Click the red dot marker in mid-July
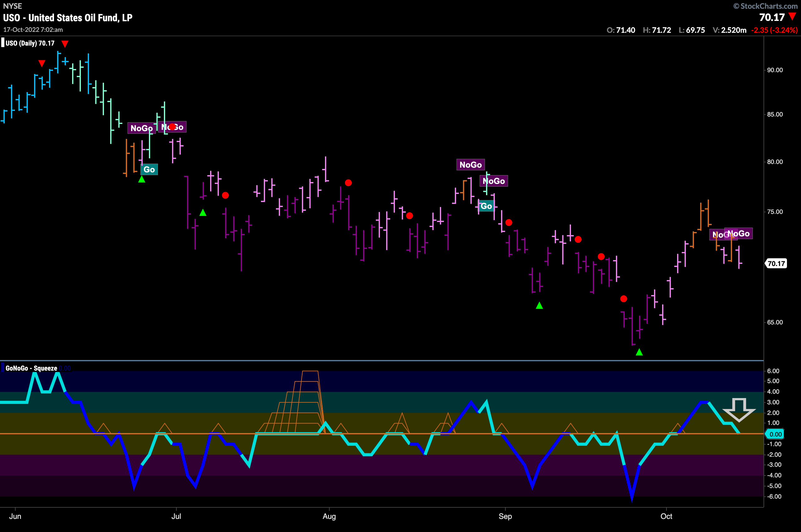Viewport: 801px width, 532px height. pos(225,195)
